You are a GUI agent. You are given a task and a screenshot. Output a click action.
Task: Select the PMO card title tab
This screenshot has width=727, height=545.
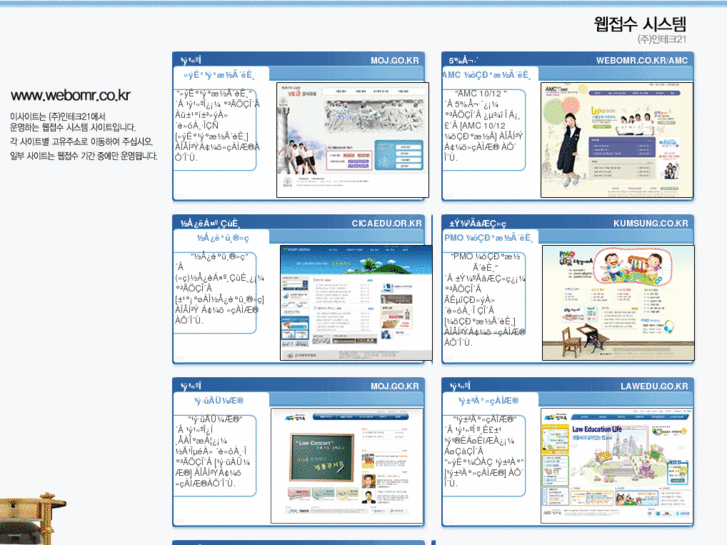pyautogui.click(x=490, y=237)
